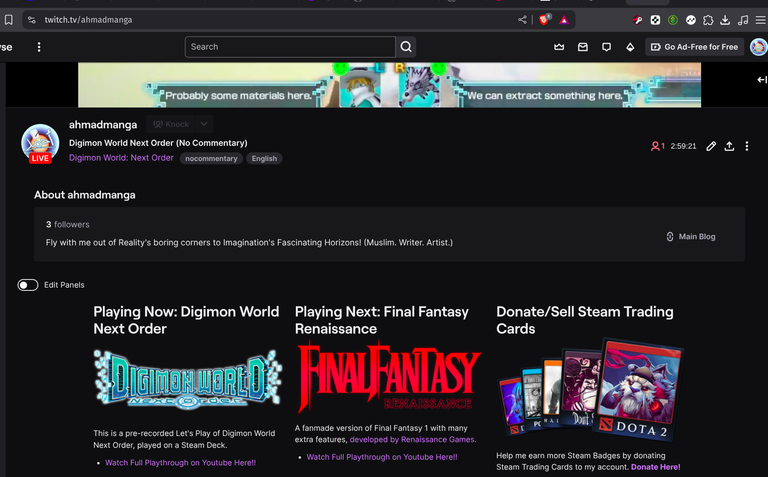Screen dimensions: 768x477
Task: Open the Digimon World: Next Order category link
Action: (x=121, y=158)
